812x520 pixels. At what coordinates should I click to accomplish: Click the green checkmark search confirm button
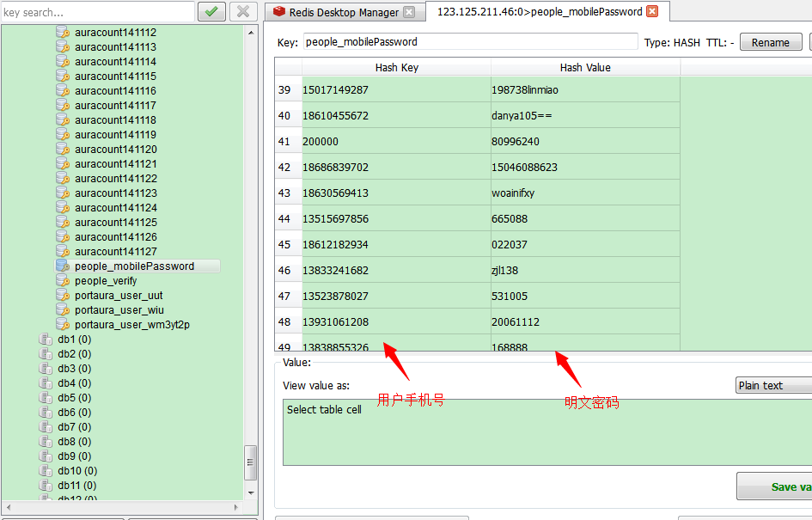211,11
